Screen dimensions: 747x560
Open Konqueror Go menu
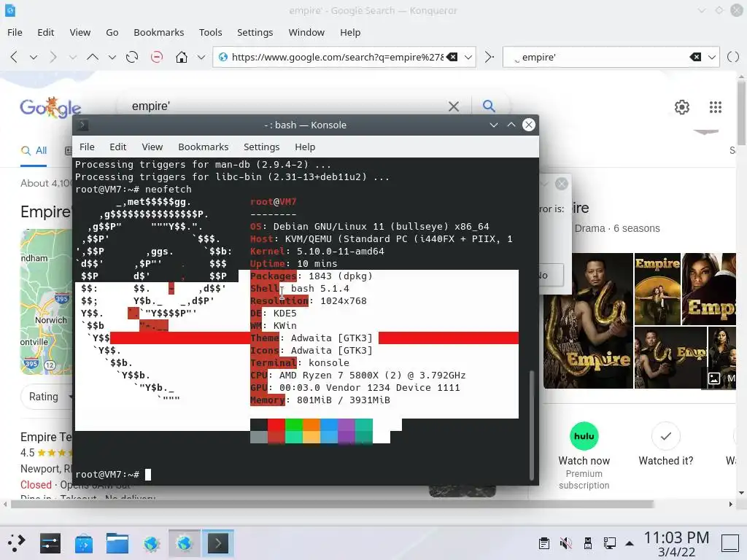pyautogui.click(x=112, y=32)
